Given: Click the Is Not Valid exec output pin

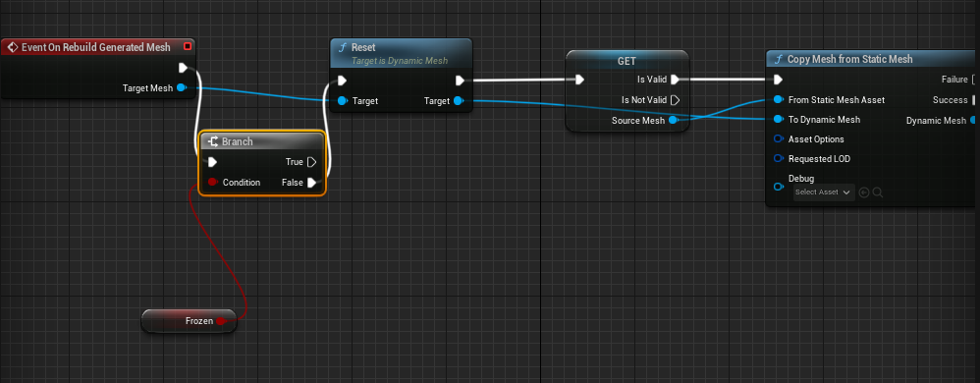Looking at the screenshot, I should pyautogui.click(x=675, y=100).
